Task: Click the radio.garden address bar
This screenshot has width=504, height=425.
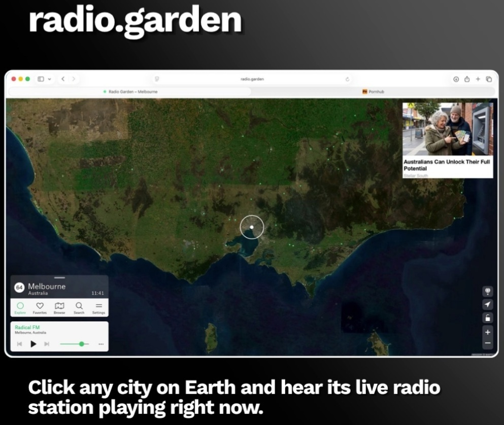Action: 252,79
